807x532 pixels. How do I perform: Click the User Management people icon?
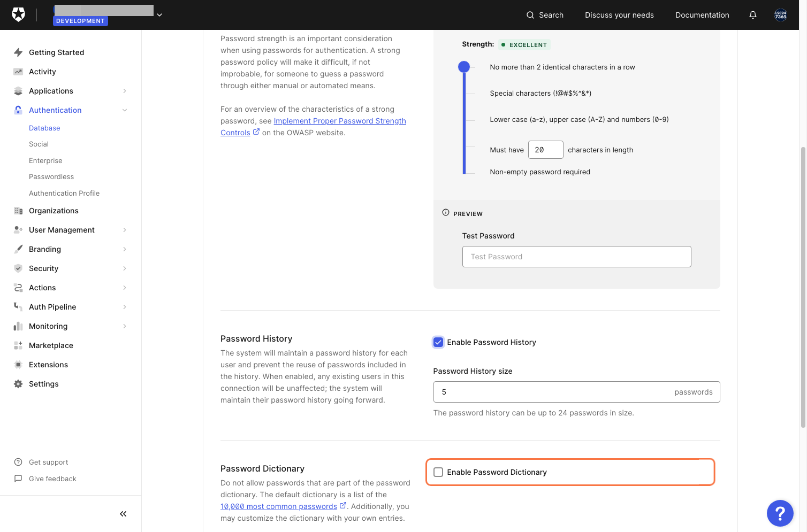point(18,230)
